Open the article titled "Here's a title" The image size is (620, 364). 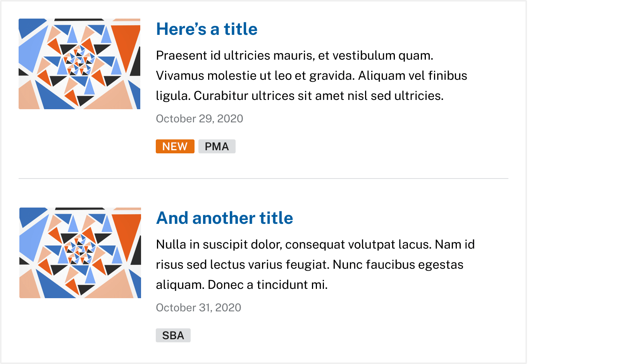point(206,29)
